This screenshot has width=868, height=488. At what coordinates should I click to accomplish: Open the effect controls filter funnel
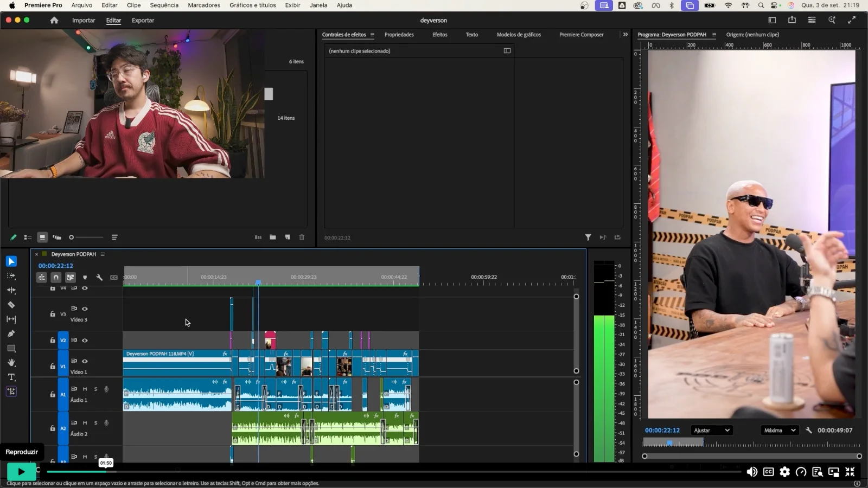[x=588, y=237]
